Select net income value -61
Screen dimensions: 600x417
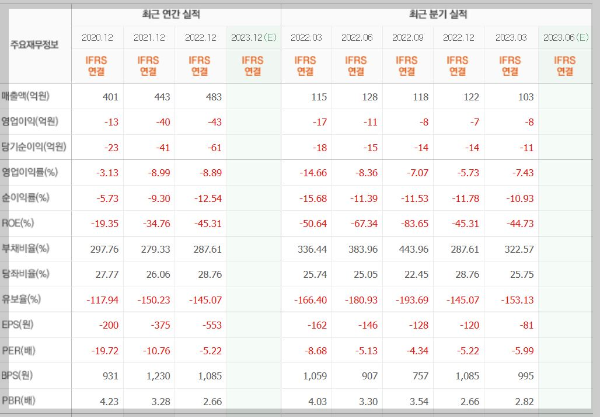[x=214, y=148]
